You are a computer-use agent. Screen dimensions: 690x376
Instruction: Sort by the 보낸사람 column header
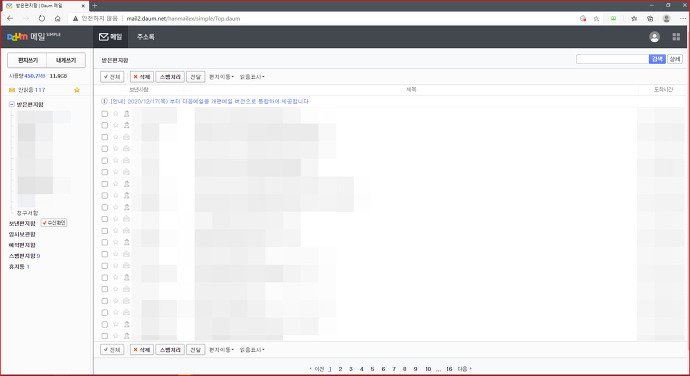139,89
